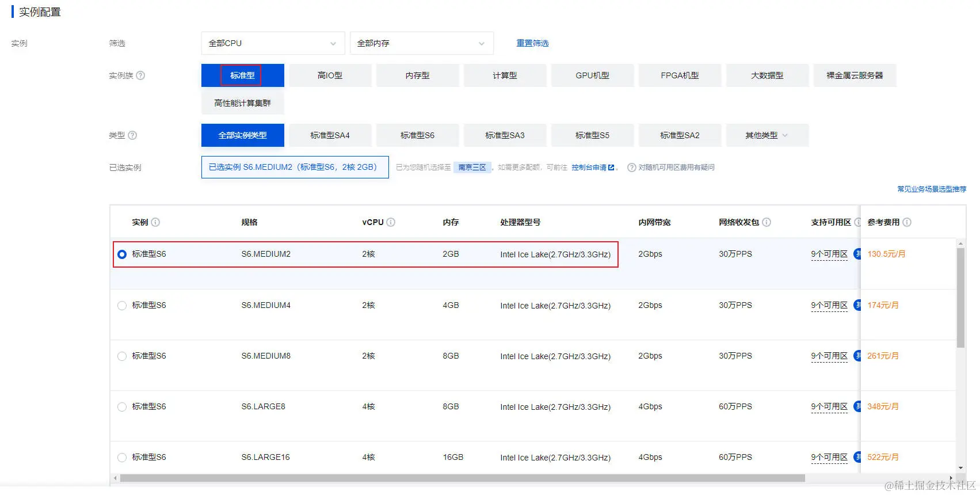Viewport: 980px width, 495px height.
Task: Click the vertical scrollbar down arrow
Action: point(960,469)
